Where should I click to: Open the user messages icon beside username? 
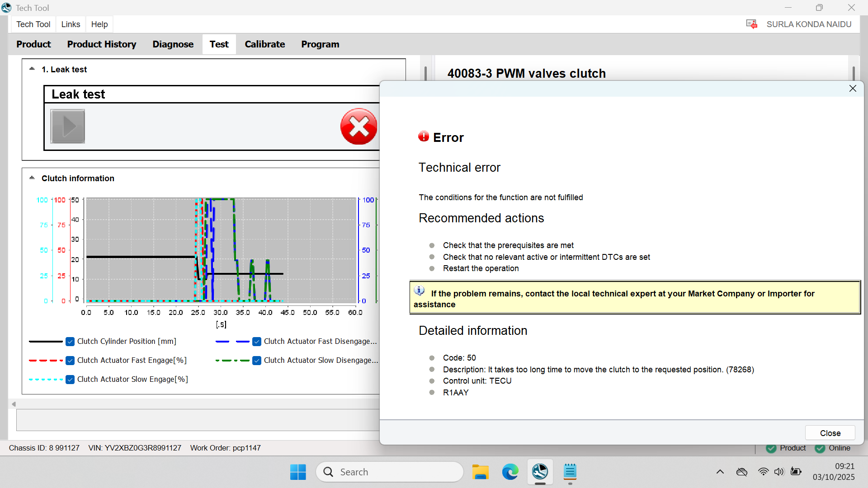pos(751,24)
